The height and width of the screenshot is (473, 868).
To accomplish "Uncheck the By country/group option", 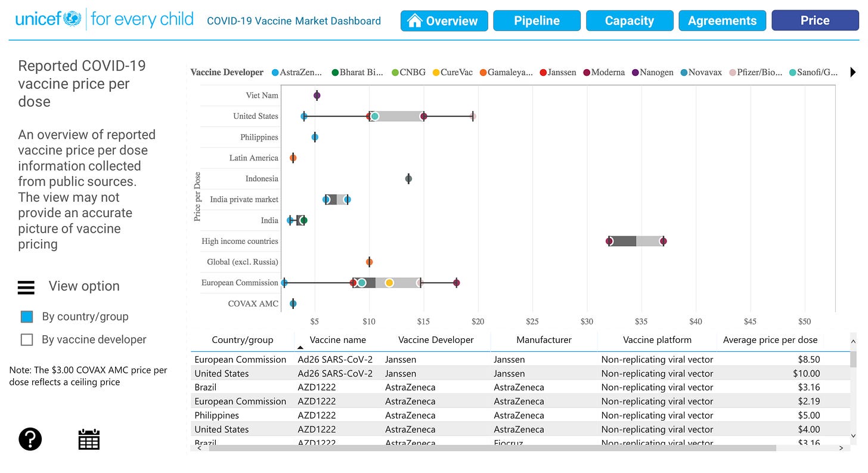I will coord(27,317).
